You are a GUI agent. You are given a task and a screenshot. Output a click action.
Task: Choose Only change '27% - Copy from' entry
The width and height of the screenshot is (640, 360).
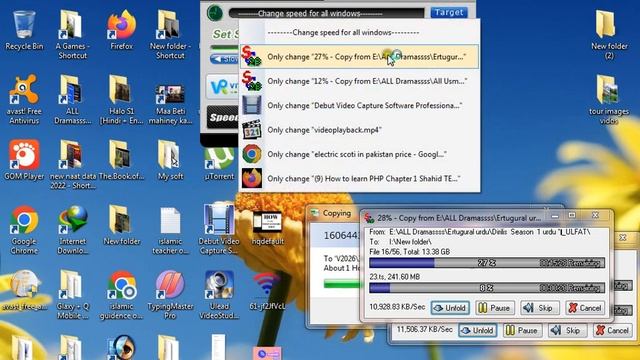point(360,57)
